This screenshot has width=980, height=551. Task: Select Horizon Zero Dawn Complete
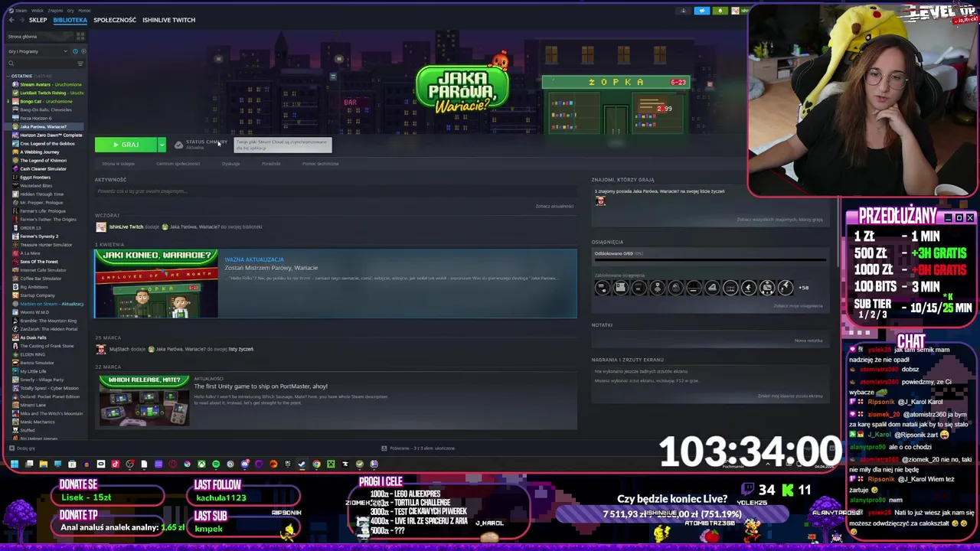47,135
